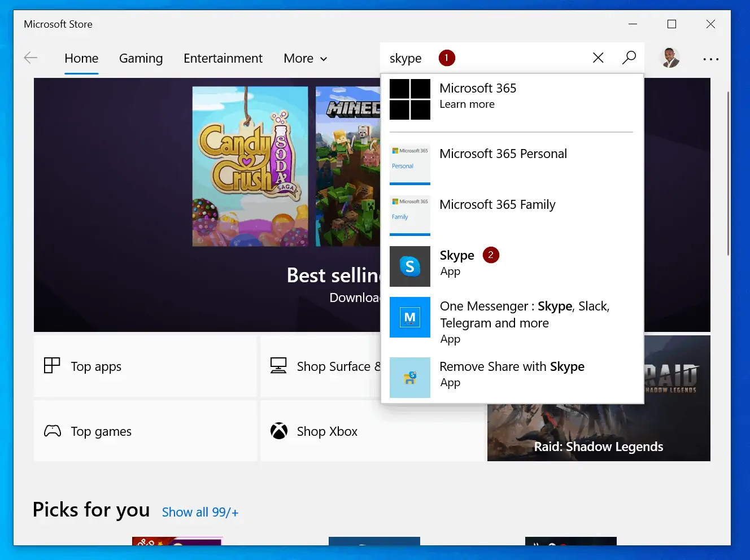The image size is (750, 560).
Task: Click the Skype app icon
Action: 410,266
